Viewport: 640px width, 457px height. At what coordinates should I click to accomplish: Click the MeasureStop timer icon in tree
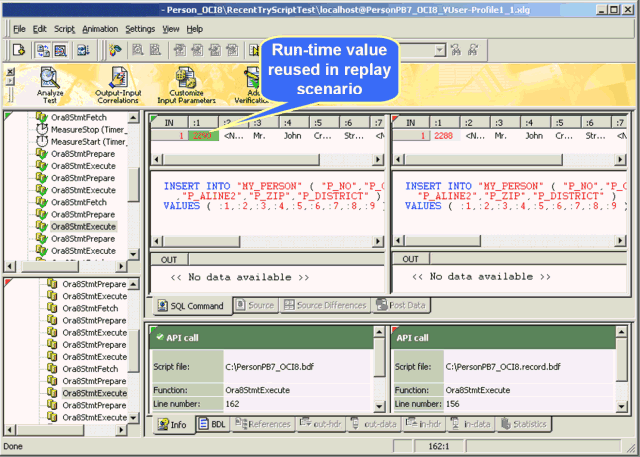tap(42, 130)
